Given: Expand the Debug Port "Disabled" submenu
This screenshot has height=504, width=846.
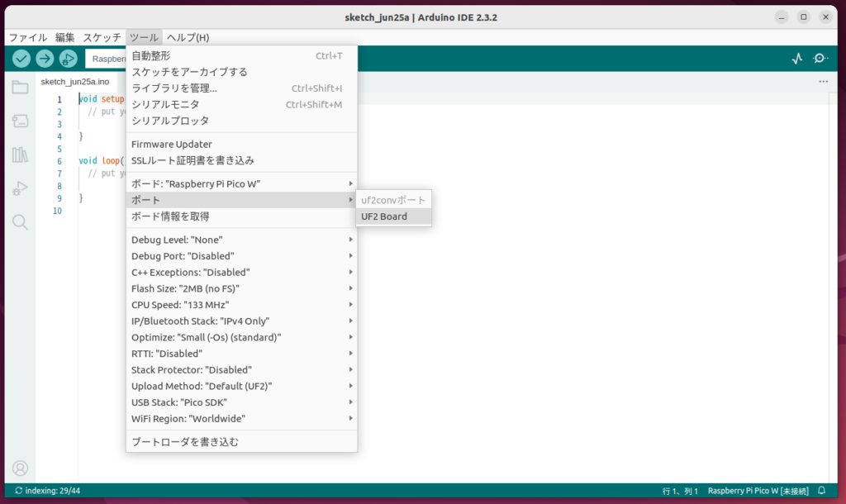Looking at the screenshot, I should (241, 256).
